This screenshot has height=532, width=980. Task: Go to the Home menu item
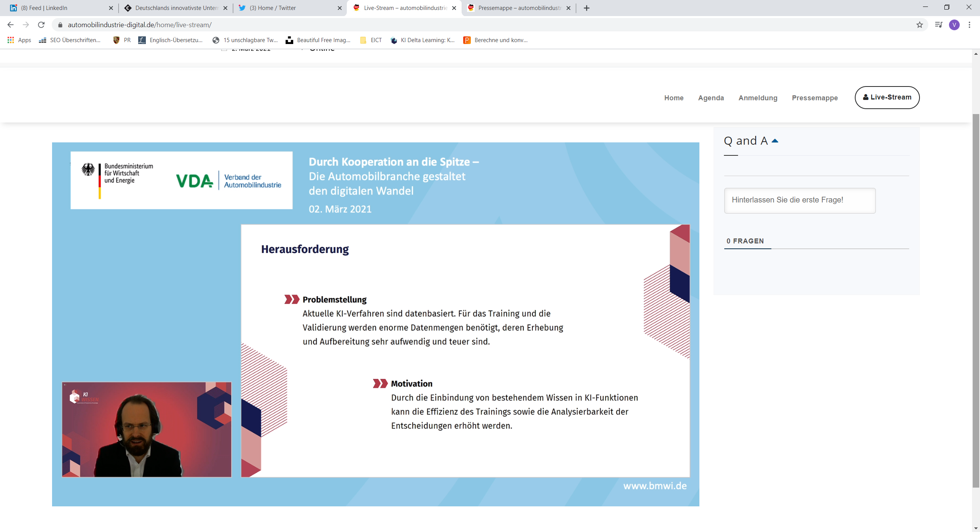point(674,98)
